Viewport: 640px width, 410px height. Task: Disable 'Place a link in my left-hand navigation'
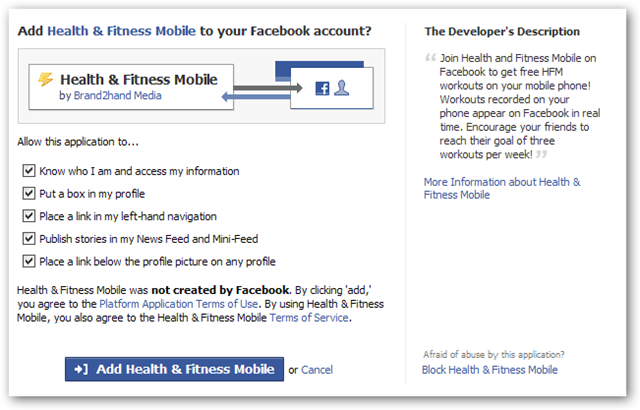28,216
